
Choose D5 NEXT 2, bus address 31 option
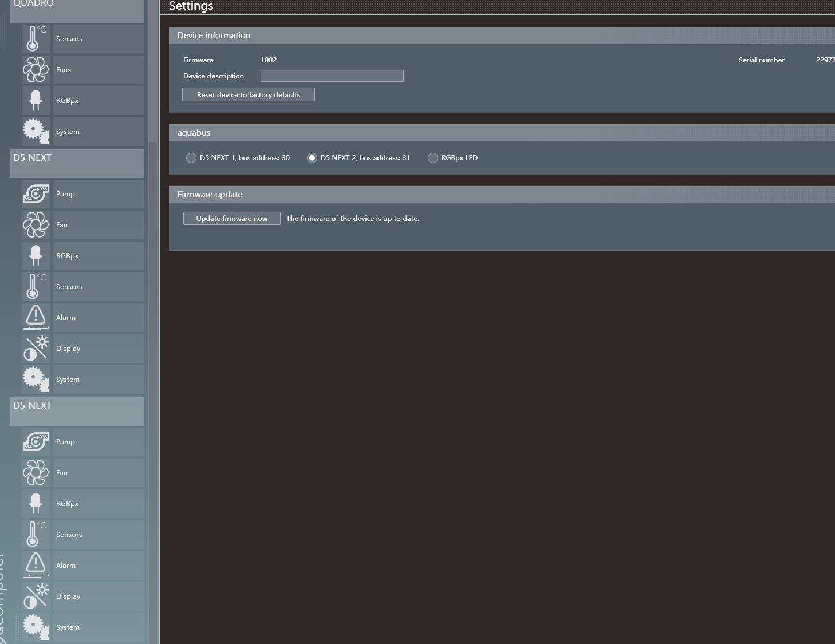312,158
